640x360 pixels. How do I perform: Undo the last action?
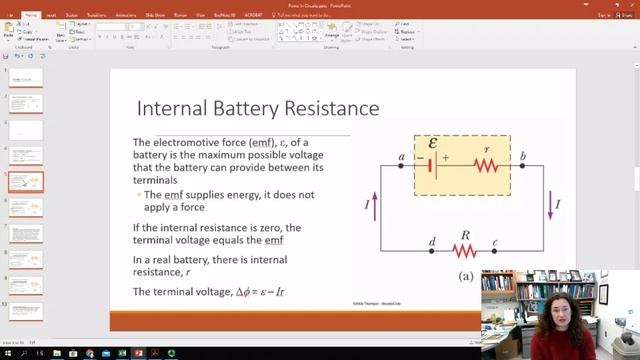click(x=17, y=56)
